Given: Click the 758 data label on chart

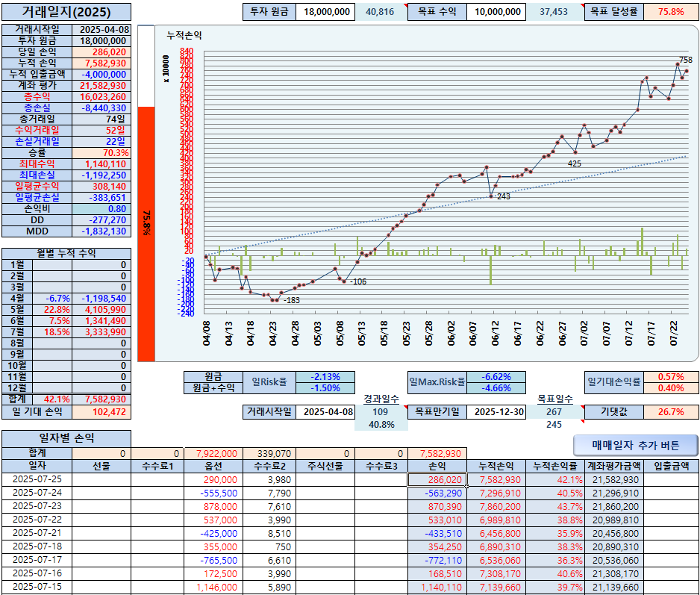Looking at the screenshot, I should [686, 60].
